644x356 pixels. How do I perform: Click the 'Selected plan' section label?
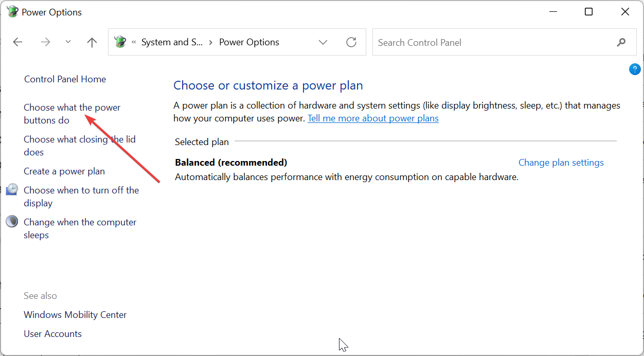tap(202, 142)
